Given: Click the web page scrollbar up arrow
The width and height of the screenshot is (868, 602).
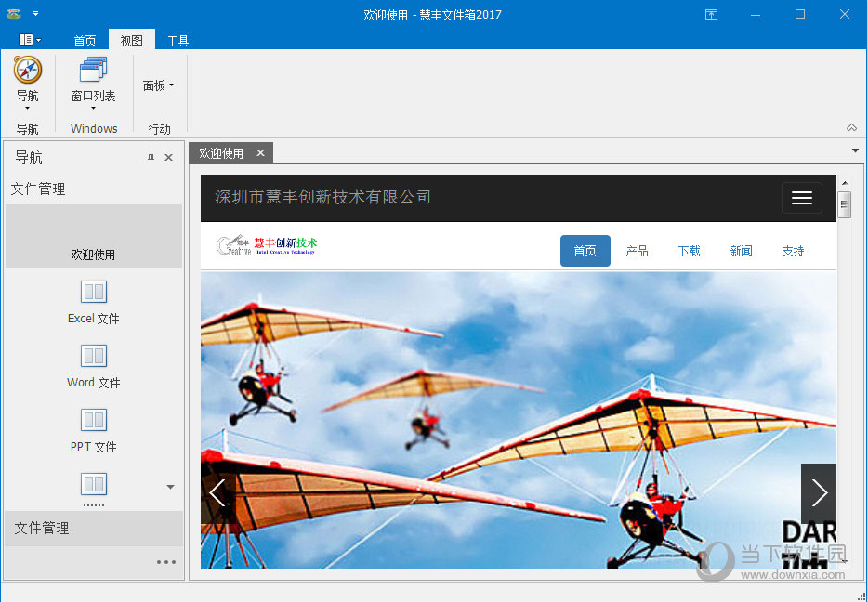Looking at the screenshot, I should (x=845, y=183).
